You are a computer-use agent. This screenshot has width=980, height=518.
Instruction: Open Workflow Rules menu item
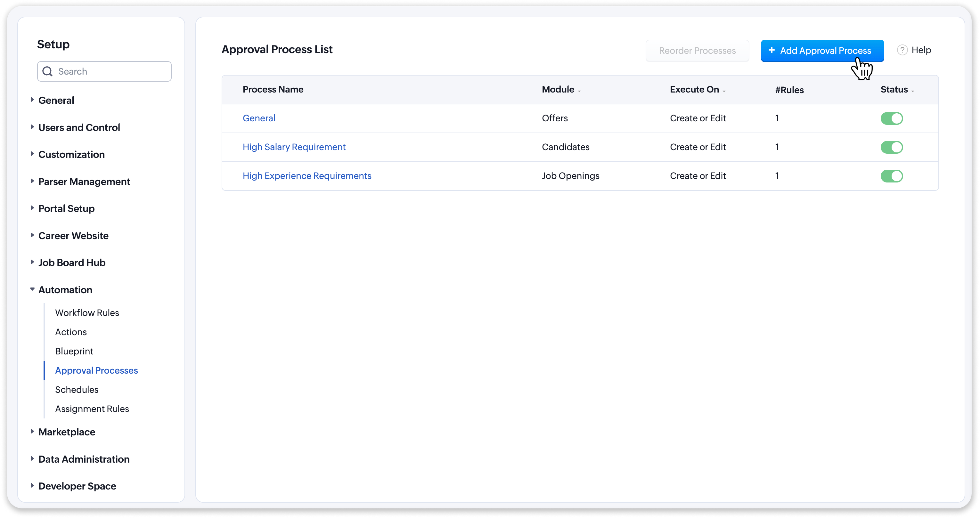pos(87,313)
